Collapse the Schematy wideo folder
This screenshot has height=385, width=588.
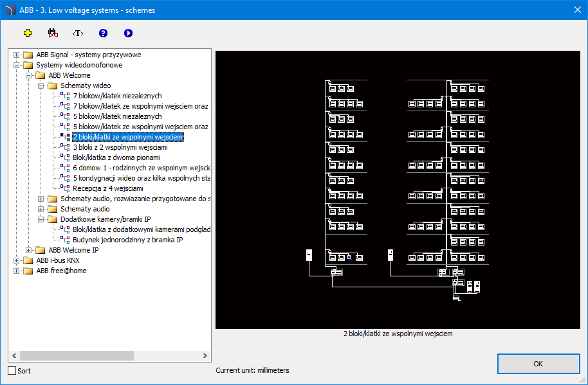click(41, 85)
